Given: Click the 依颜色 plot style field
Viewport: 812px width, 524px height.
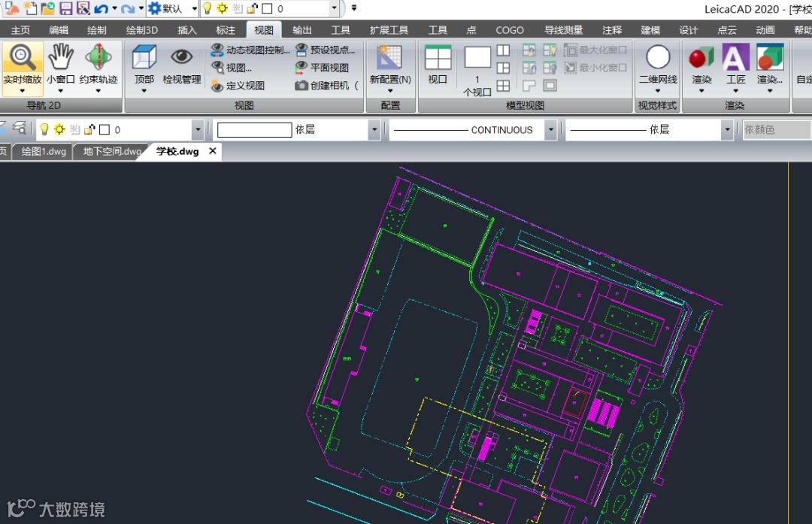Looking at the screenshot, I should pyautogui.click(x=777, y=129).
